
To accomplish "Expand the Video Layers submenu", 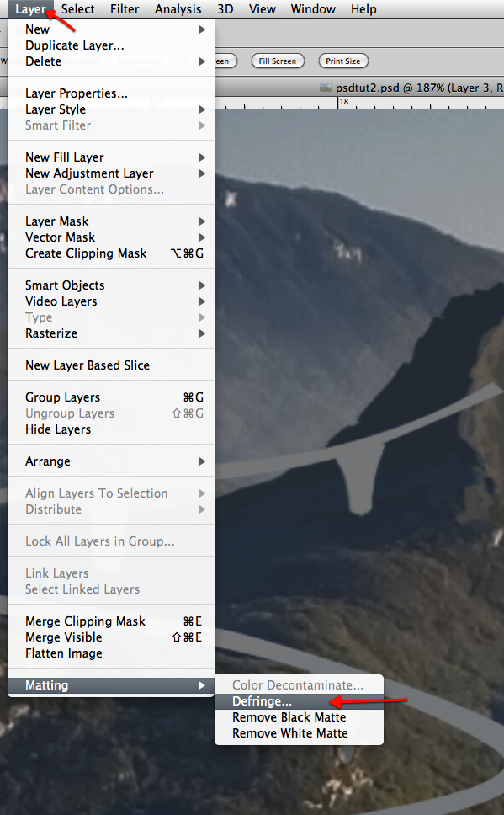I will [x=111, y=301].
